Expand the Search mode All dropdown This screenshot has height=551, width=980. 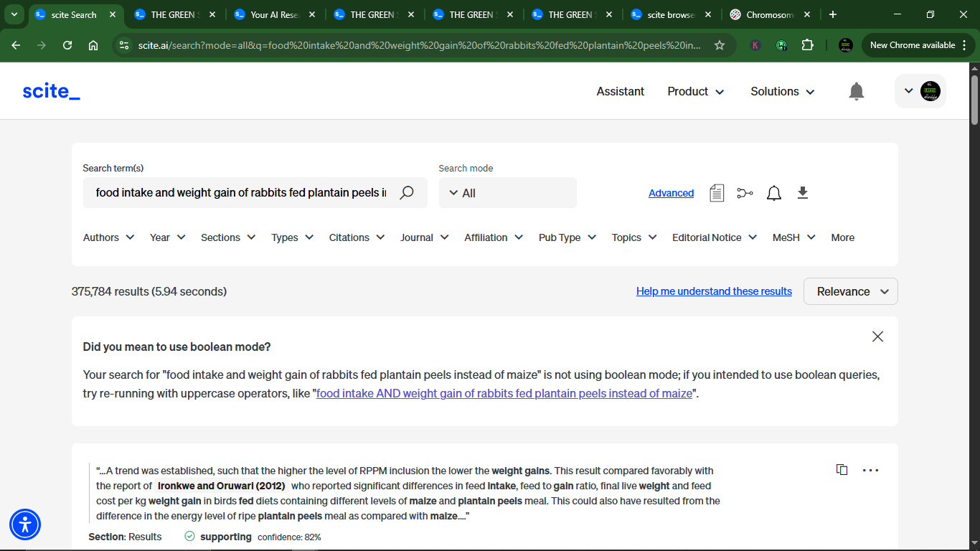click(507, 193)
